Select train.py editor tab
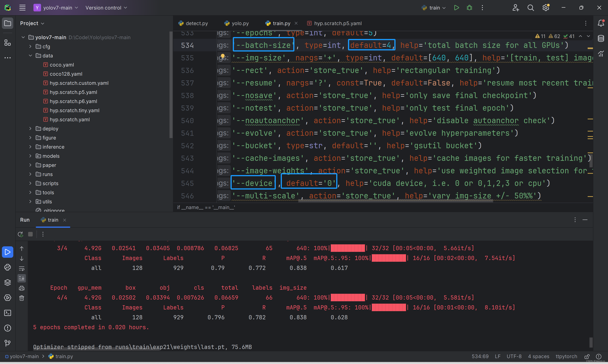The width and height of the screenshot is (608, 364). (278, 23)
